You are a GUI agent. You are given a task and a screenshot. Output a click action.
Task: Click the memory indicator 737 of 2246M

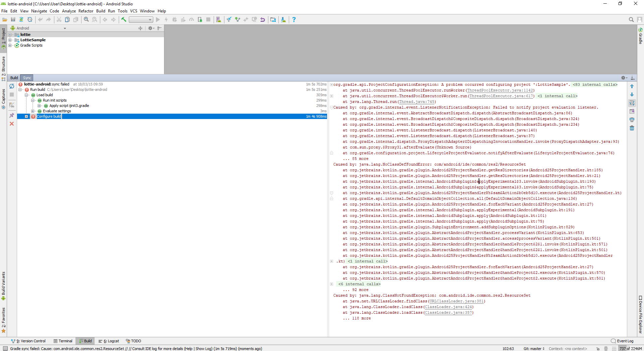[630, 349]
